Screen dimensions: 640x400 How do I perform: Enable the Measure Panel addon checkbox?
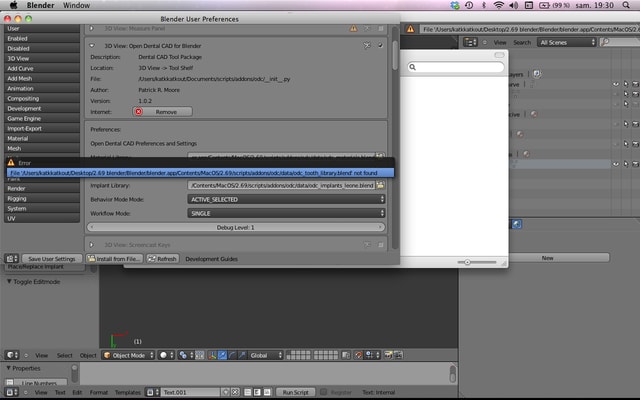380,28
